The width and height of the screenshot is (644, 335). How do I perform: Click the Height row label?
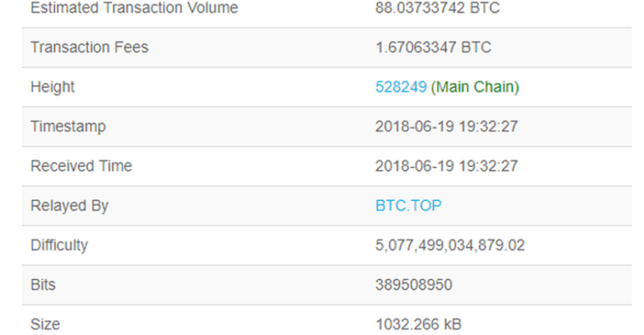pyautogui.click(x=53, y=87)
